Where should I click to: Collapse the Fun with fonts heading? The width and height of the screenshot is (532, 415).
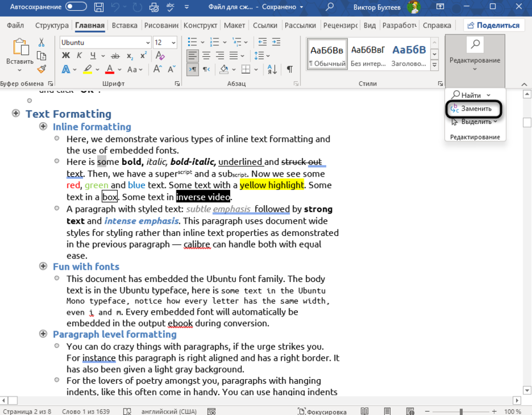43,266
